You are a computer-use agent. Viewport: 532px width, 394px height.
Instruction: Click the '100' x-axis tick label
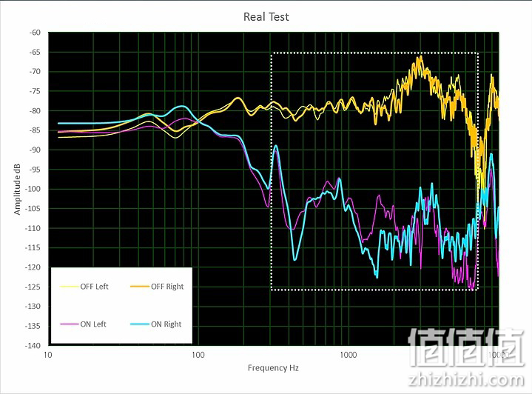tap(198, 355)
